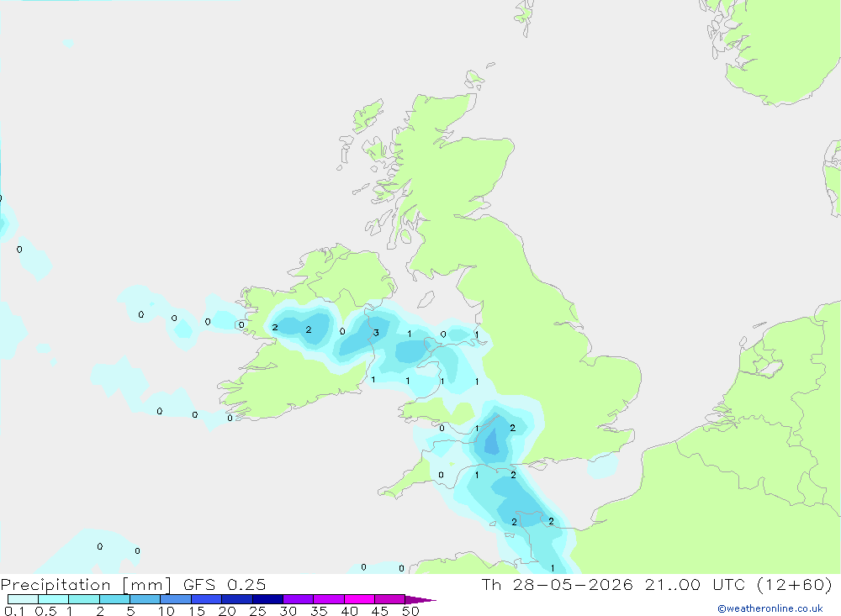Image resolution: width=841 pixels, height=616 pixels.
Task: Click the "15" legend scale label
Action: click(x=197, y=611)
